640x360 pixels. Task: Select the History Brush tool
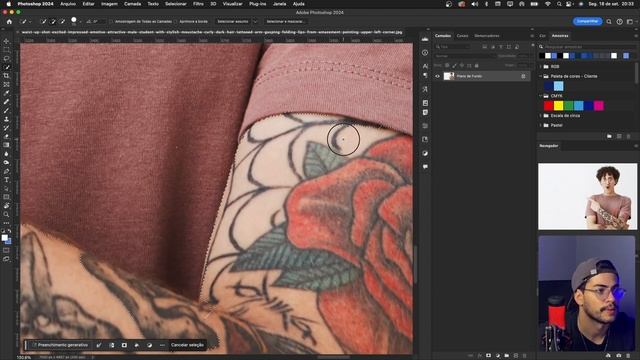click(x=6, y=128)
